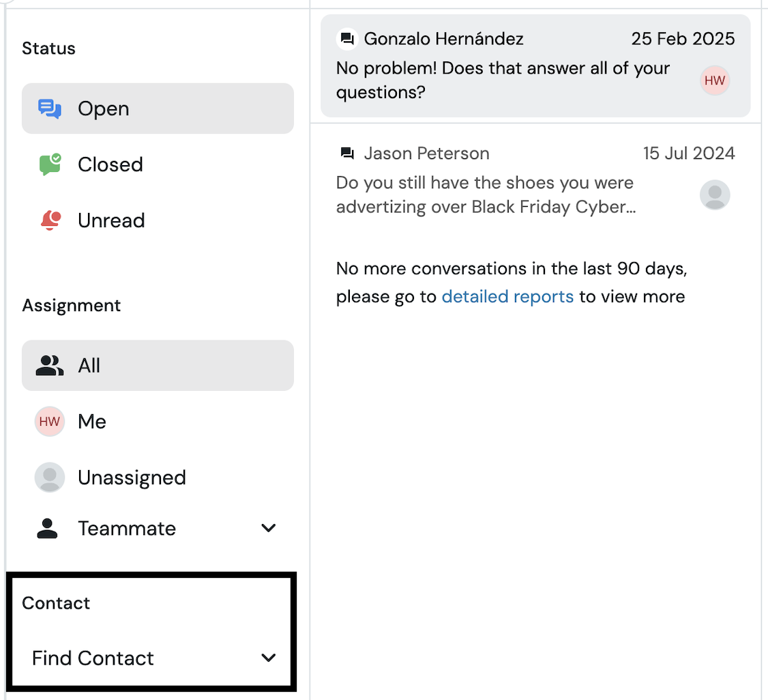Click chat icon beside Jason Peterson
Image resolution: width=768 pixels, height=700 pixels.
(x=347, y=154)
